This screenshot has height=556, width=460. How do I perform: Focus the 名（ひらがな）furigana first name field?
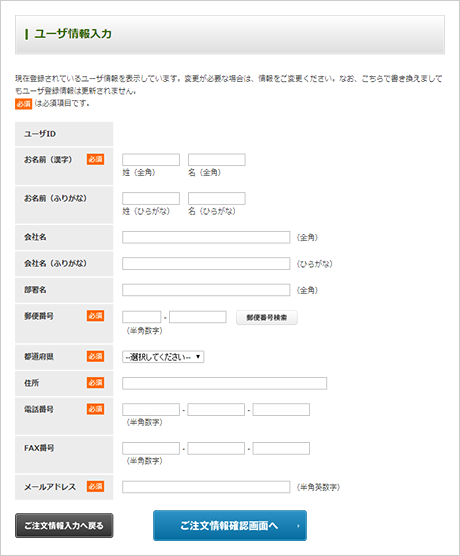coord(217,198)
